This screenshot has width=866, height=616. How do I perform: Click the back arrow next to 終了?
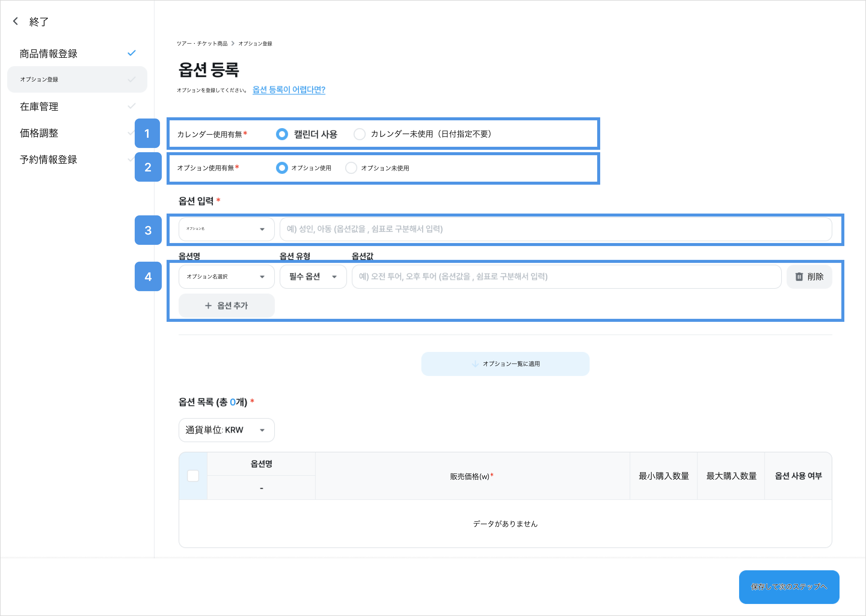(x=16, y=21)
